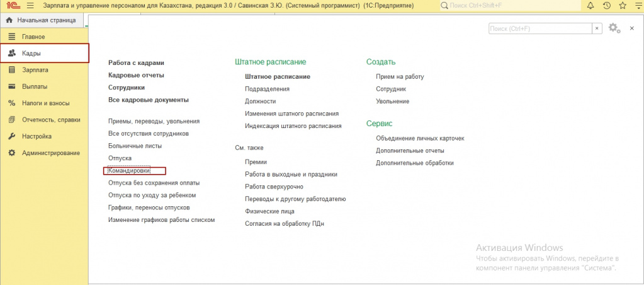Open Переводы к другому работодателю
The width and height of the screenshot is (644, 285).
pyautogui.click(x=295, y=199)
